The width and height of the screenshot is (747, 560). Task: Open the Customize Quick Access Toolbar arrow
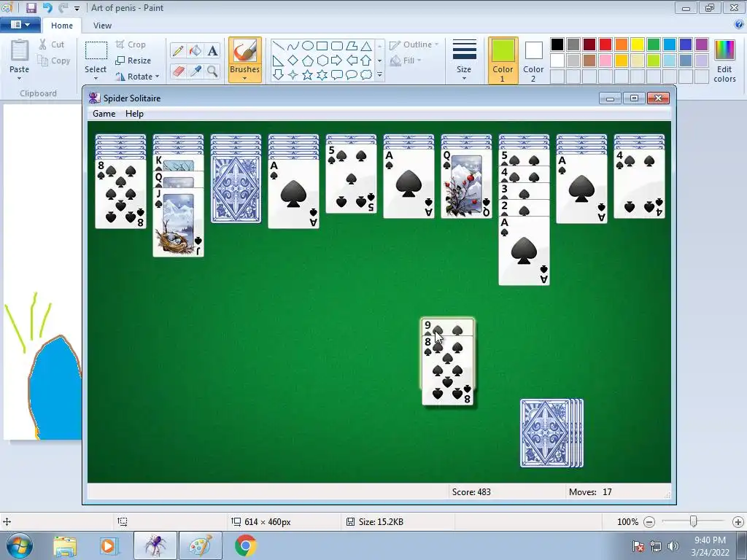pos(77,8)
